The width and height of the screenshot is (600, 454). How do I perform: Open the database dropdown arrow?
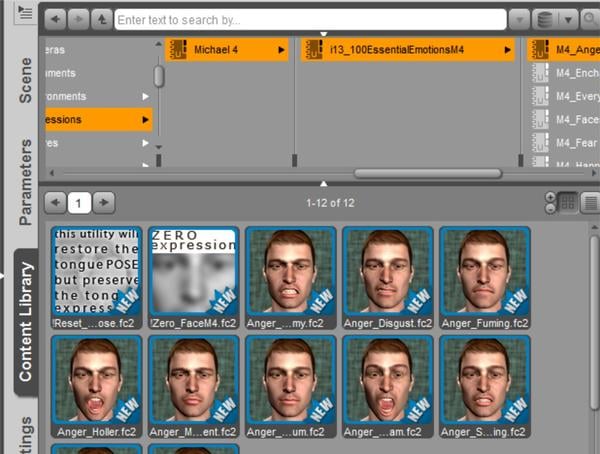568,20
